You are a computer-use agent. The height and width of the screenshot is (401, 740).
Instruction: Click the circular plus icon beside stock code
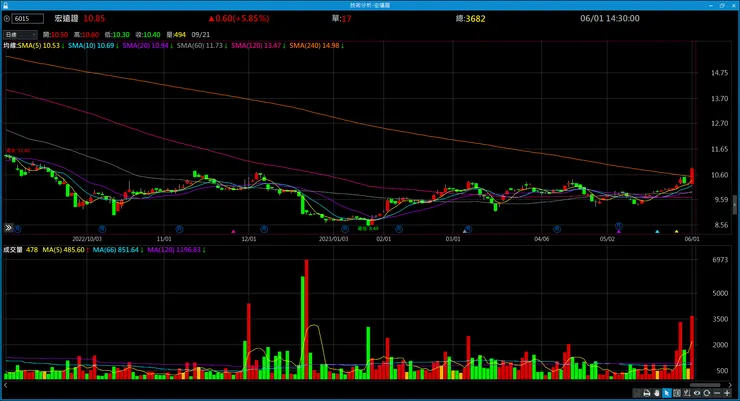(x=7, y=19)
